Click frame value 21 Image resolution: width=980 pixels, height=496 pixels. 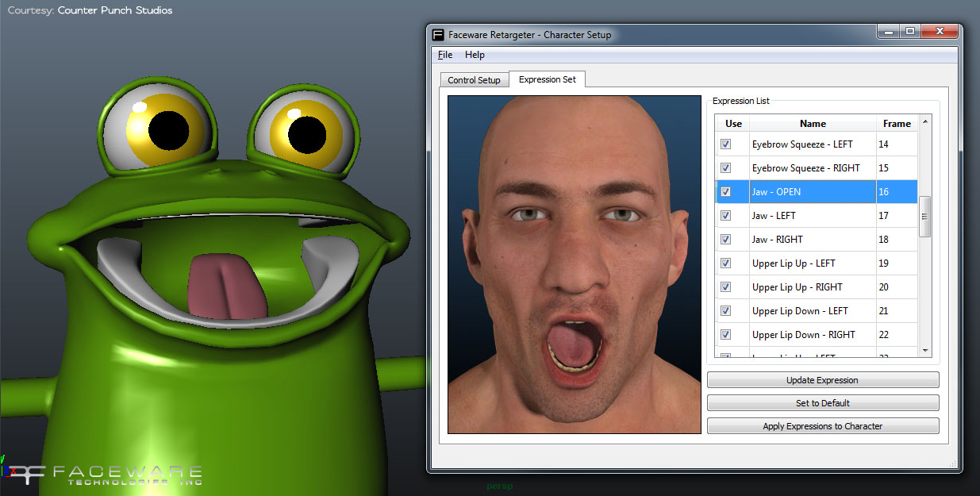883,311
